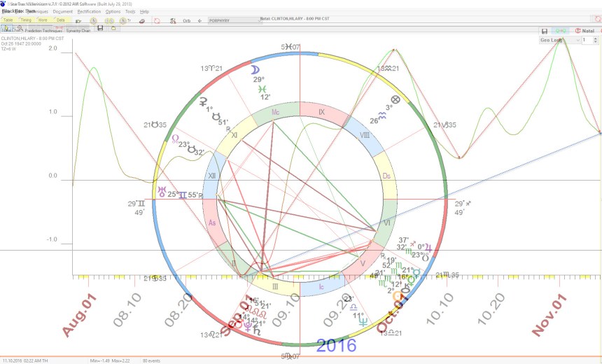Click the 08.10 date label on timeline
Viewport: 602px width, 364px height.
coord(127,310)
